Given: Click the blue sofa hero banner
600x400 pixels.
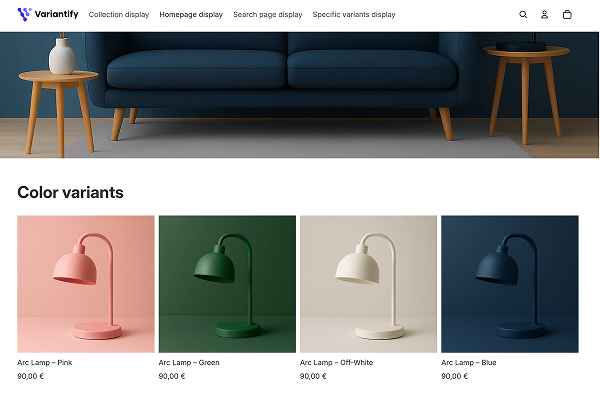Looking at the screenshot, I should pos(299,95).
